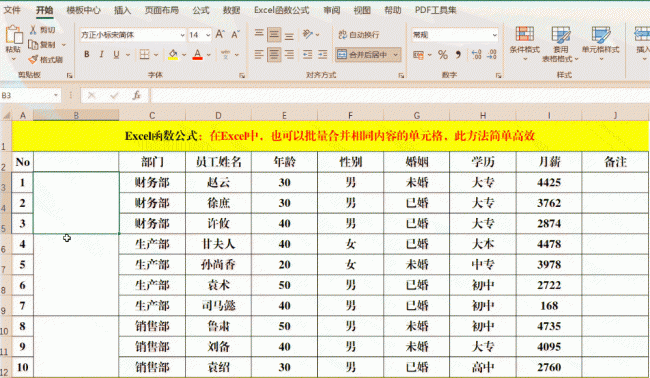
Task: Click the accounting number format icon
Action: pyautogui.click(x=419, y=55)
